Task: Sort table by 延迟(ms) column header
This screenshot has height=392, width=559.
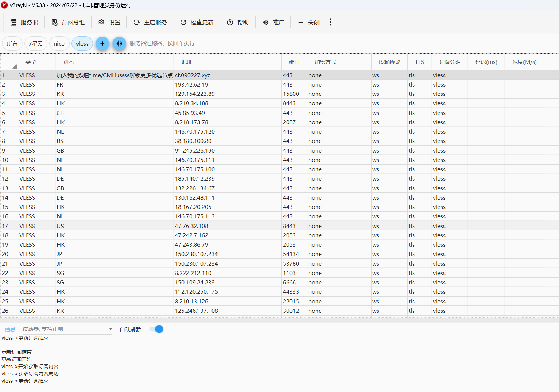Action: (486, 62)
